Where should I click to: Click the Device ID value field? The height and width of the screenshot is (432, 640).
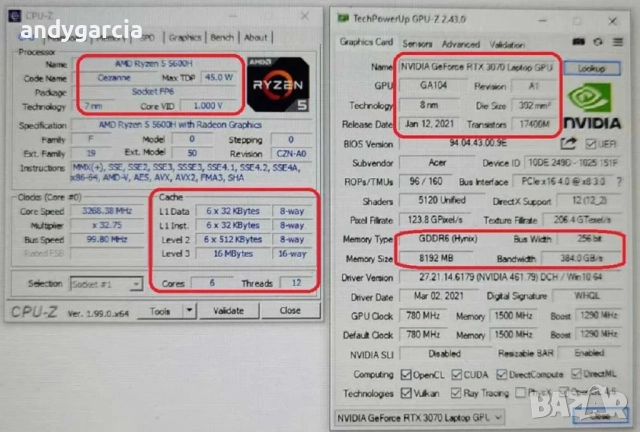point(572,163)
